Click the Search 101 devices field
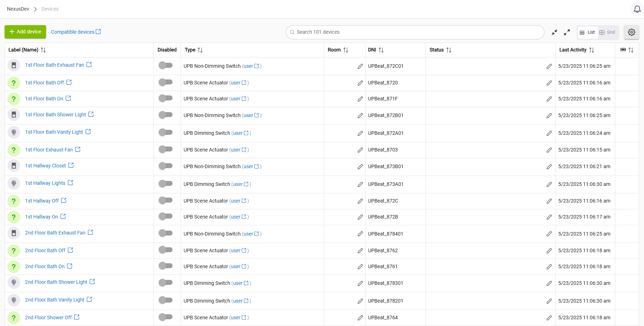Image resolution: width=644 pixels, height=326 pixels. [x=414, y=32]
